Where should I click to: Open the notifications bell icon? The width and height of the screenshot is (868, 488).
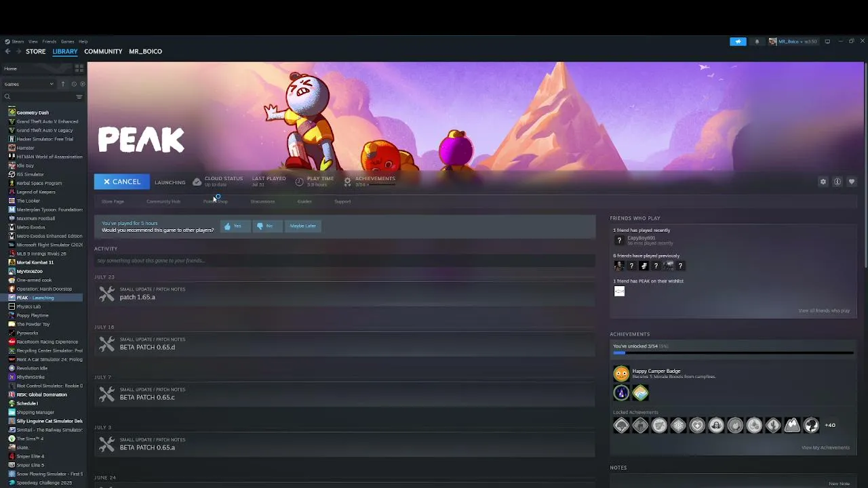click(x=757, y=41)
